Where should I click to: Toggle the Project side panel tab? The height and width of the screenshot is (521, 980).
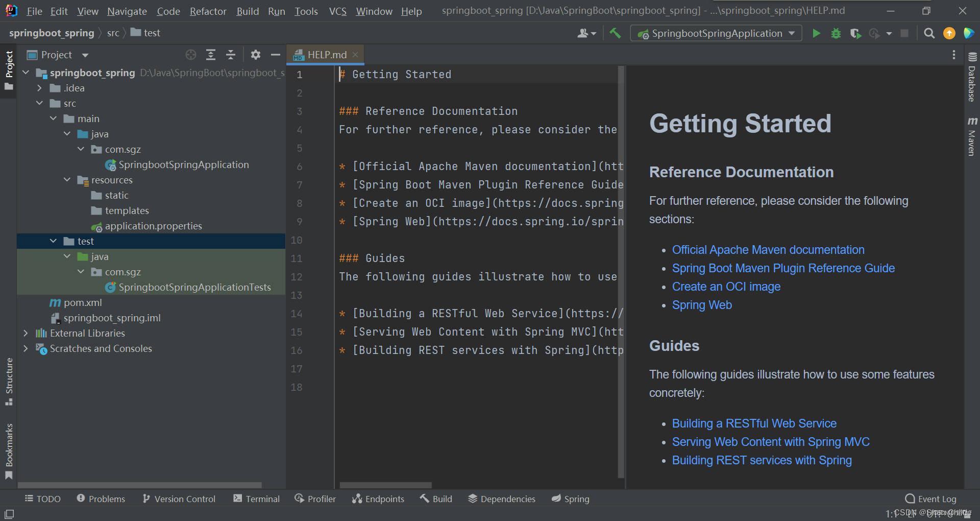(9, 70)
